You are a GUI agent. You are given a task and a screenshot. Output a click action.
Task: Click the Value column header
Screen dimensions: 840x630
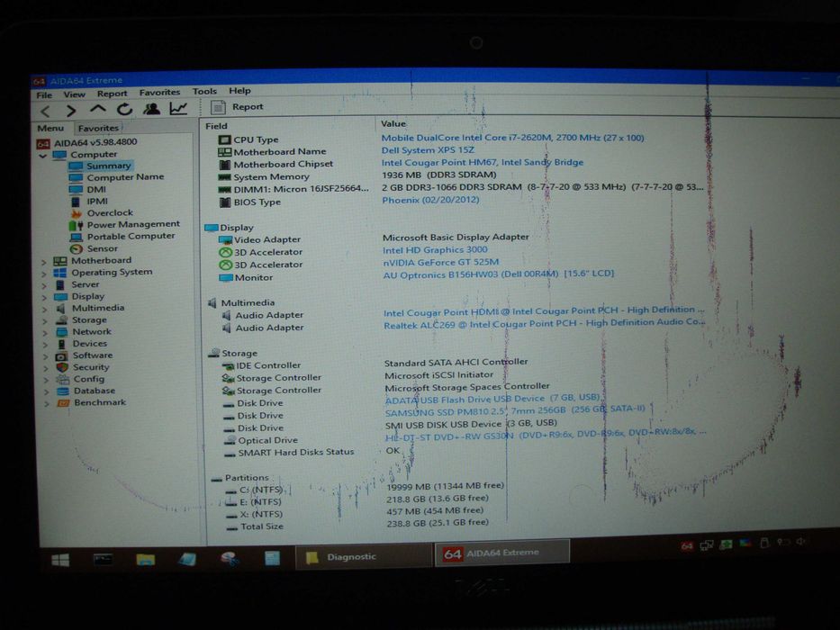click(393, 124)
